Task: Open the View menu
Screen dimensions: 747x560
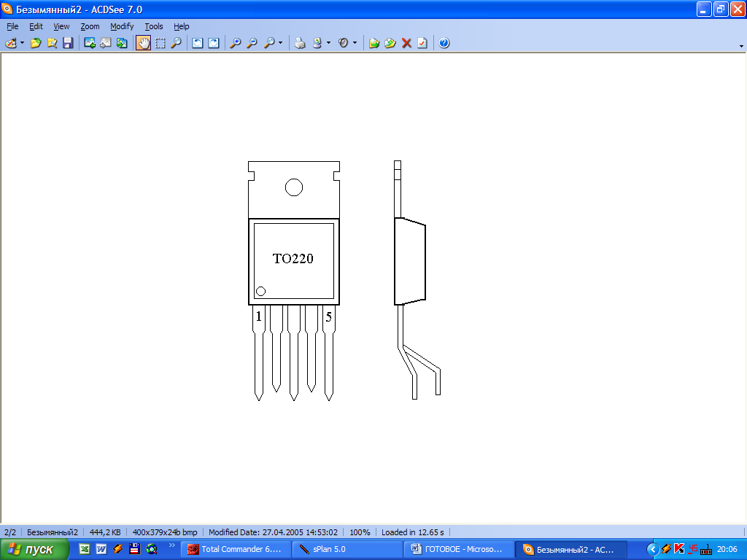Action: 61,26
